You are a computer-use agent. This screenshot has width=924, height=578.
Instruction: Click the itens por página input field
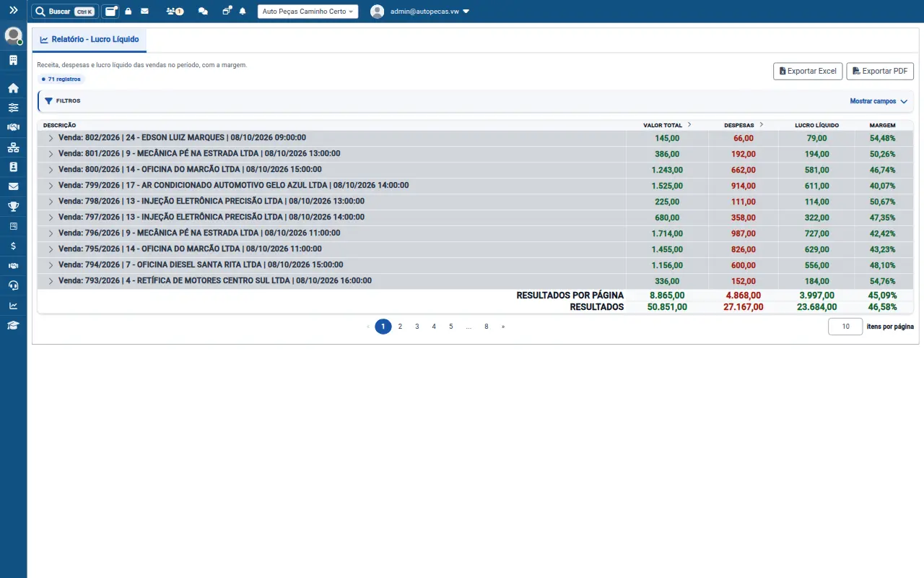pos(845,327)
